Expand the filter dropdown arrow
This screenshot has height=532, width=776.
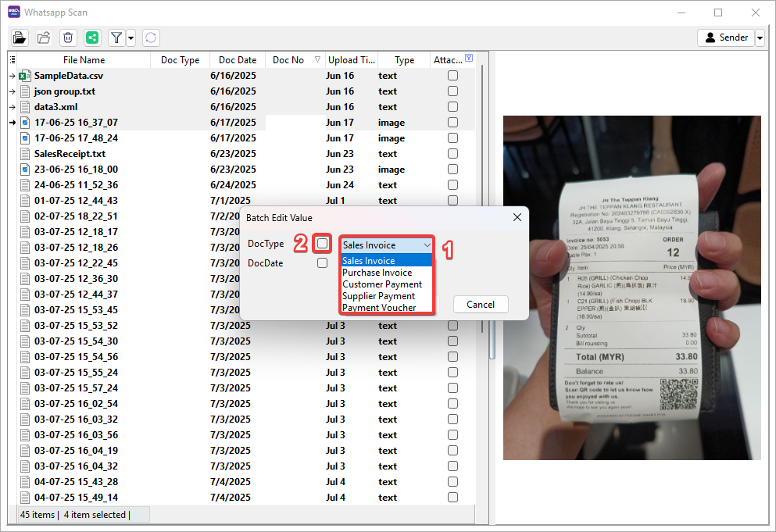[131, 37]
